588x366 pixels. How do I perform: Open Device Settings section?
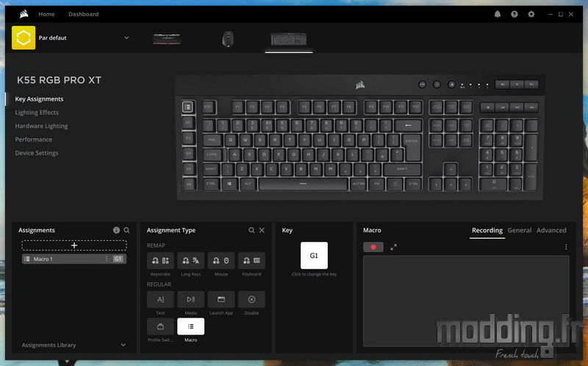click(x=36, y=153)
